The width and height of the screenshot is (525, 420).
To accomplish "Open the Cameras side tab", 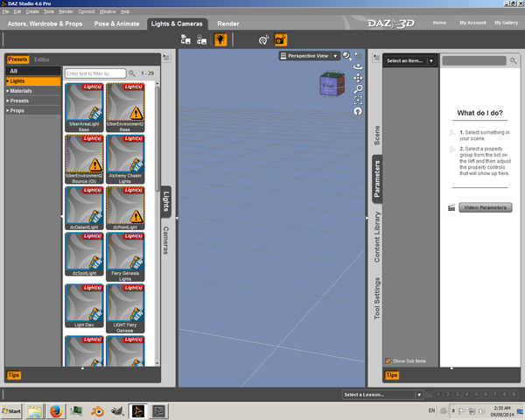I will pyautogui.click(x=165, y=240).
